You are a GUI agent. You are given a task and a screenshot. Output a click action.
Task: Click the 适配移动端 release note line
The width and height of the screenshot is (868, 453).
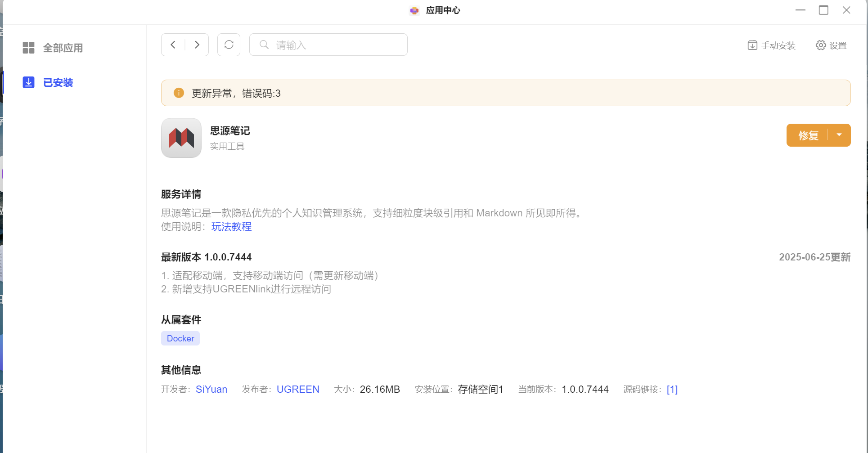[x=272, y=276]
